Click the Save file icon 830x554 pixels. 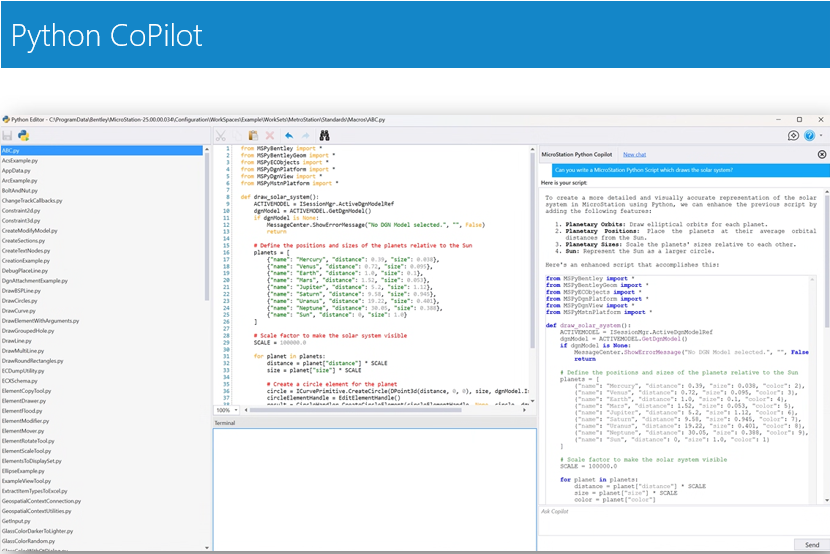click(7, 135)
